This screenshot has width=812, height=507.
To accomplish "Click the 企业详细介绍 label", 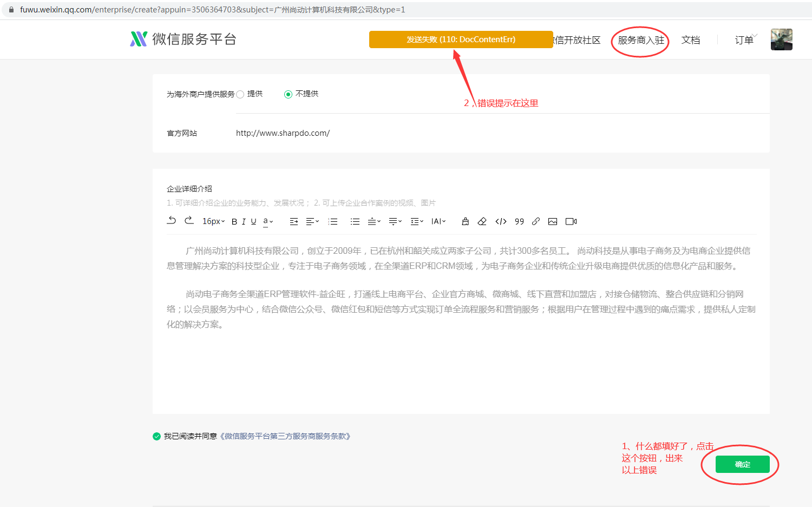I will pyautogui.click(x=189, y=189).
